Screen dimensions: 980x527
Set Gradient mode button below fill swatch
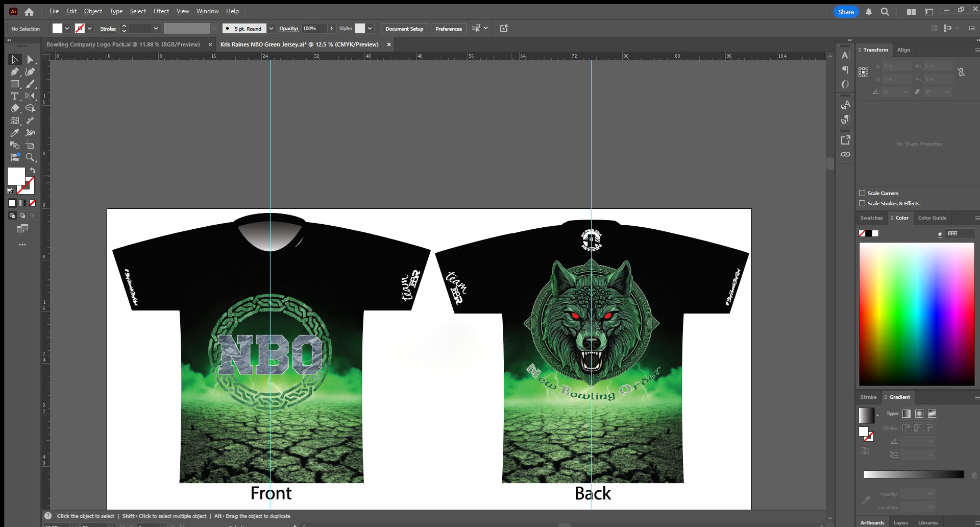[x=22, y=203]
